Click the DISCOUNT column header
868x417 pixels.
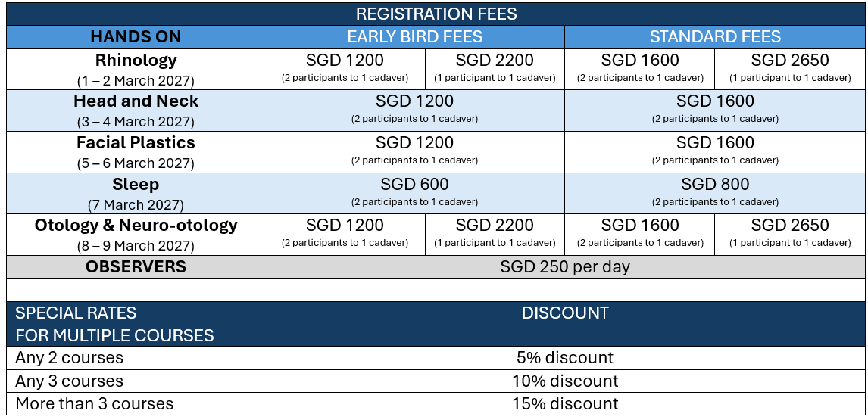pos(565,324)
